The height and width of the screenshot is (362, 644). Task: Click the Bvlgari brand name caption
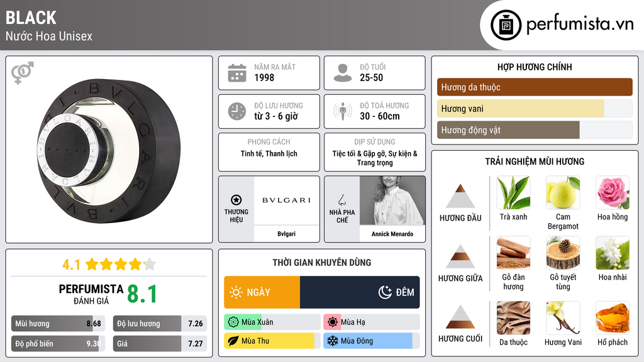(x=286, y=234)
